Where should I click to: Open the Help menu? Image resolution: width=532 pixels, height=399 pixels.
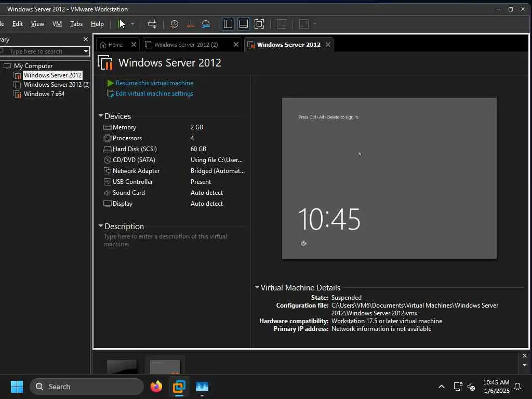[97, 24]
